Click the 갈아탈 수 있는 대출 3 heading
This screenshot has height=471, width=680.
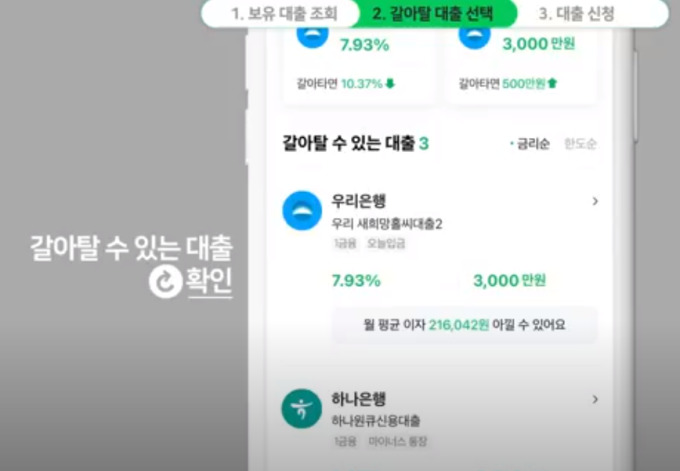[x=356, y=143]
